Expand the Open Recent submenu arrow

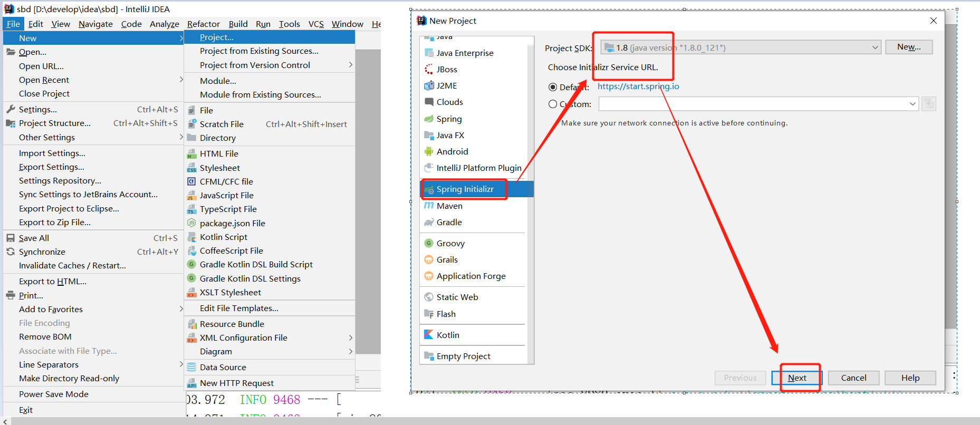click(x=181, y=80)
